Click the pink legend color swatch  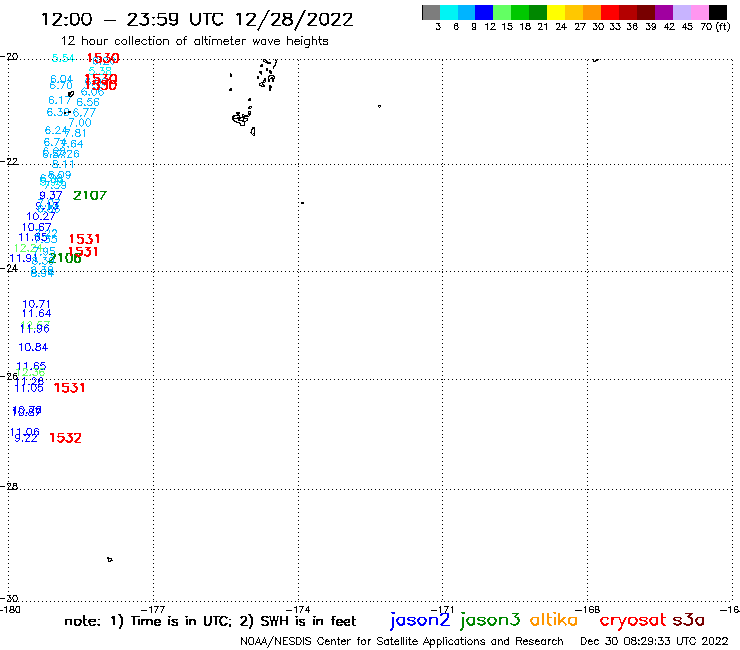[x=699, y=12]
